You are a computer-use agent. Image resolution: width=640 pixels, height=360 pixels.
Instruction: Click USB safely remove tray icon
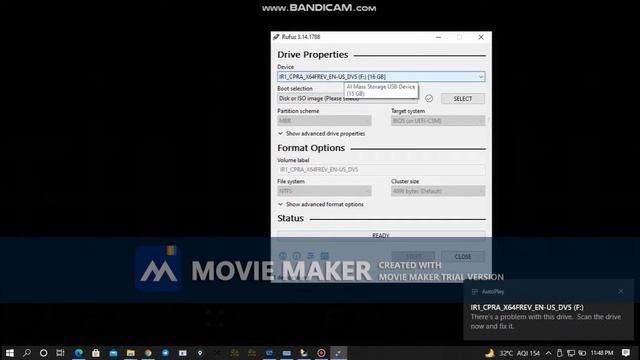560,353
